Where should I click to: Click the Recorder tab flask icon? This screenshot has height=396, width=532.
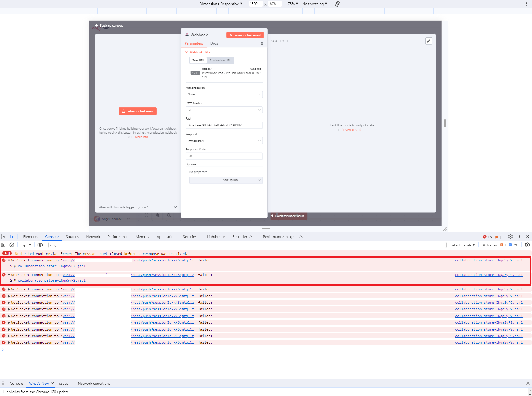[251, 237]
